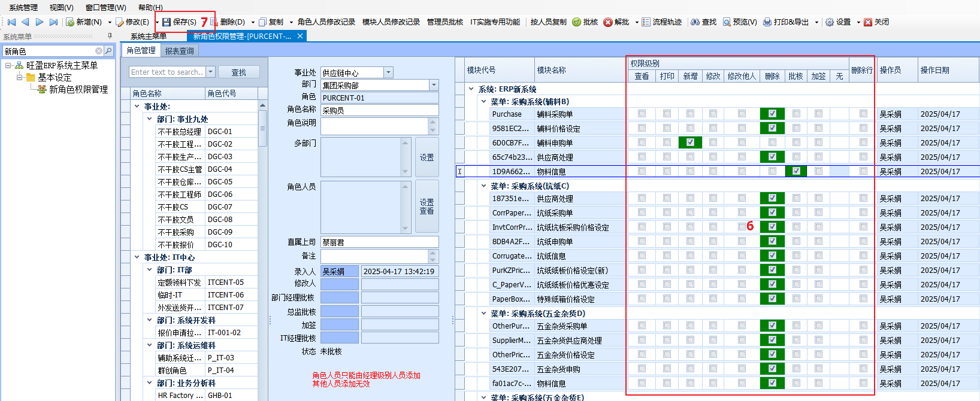Click the 设置 button beside 多部门
980x401 pixels.
click(427, 157)
